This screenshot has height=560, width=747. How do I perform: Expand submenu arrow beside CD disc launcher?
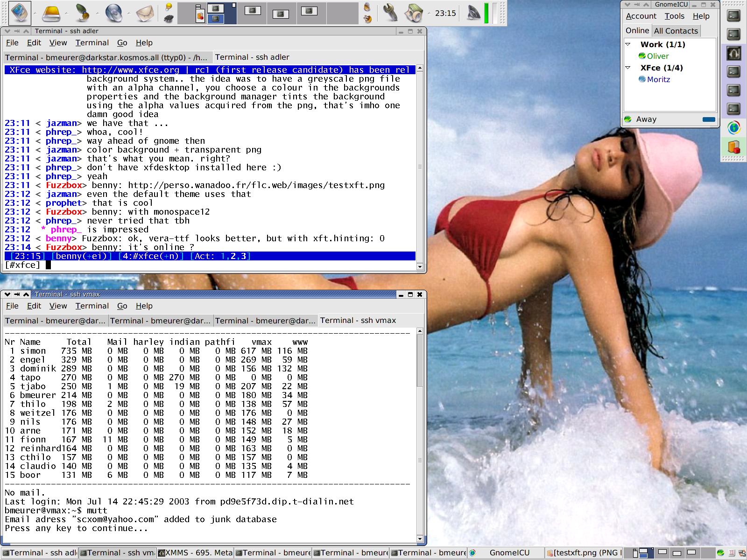(128, 13)
